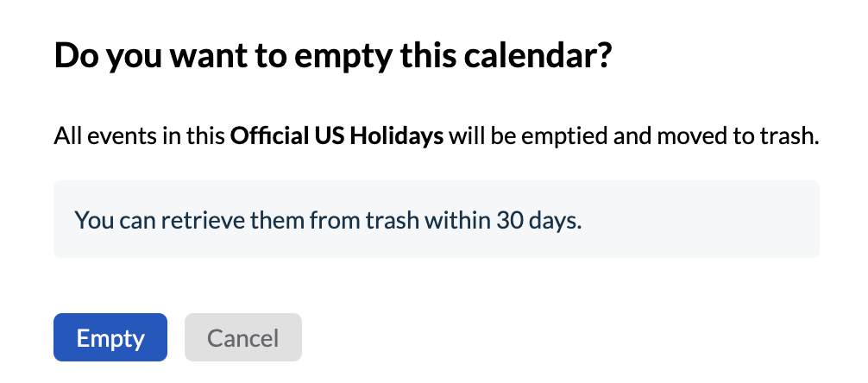Confirm emptying the Official US Holidays calendar
Viewport: 868px width, 383px height.
point(110,337)
